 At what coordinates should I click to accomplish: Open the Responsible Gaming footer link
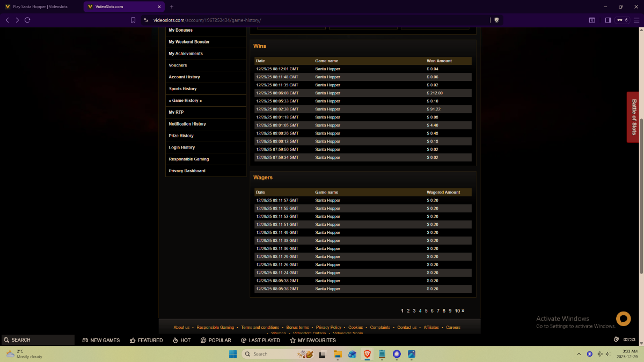tap(215, 327)
